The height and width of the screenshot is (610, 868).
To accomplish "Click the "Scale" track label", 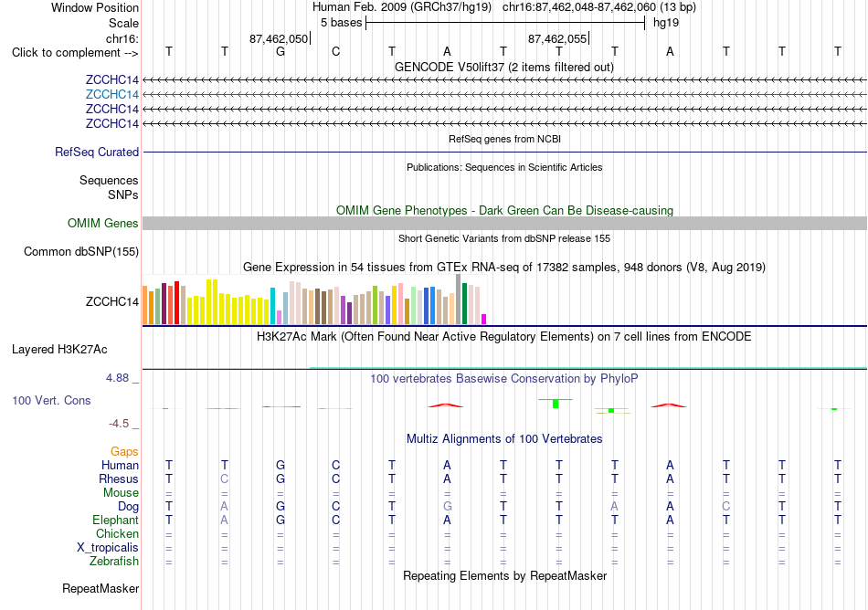I will click(x=123, y=23).
